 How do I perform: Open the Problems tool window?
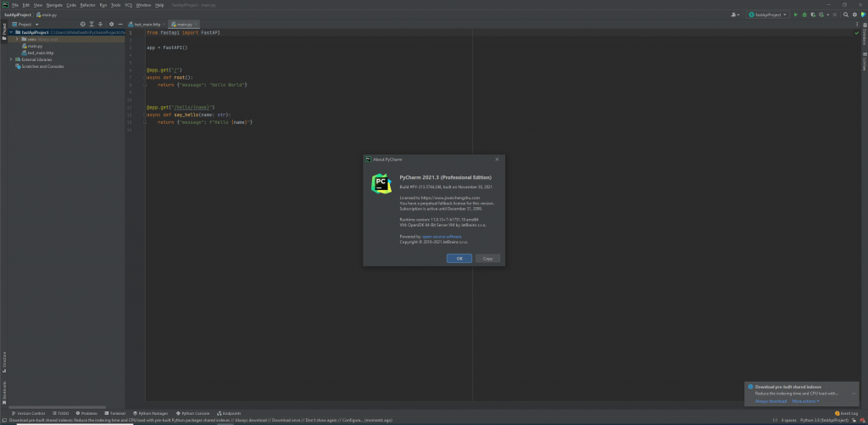click(86, 413)
